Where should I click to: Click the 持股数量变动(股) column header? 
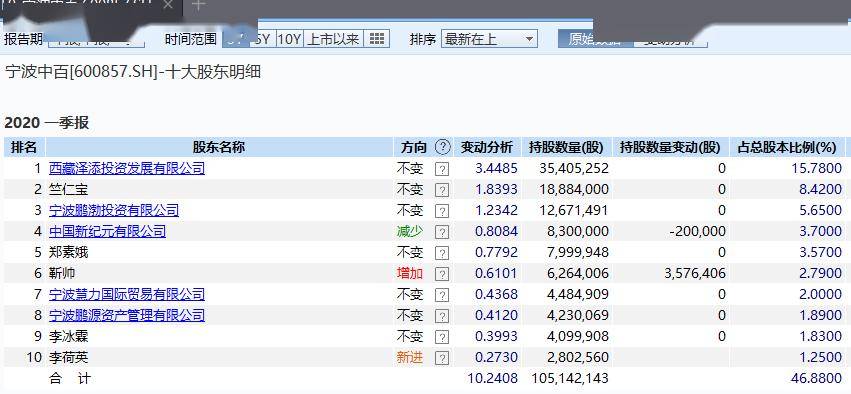tap(670, 147)
